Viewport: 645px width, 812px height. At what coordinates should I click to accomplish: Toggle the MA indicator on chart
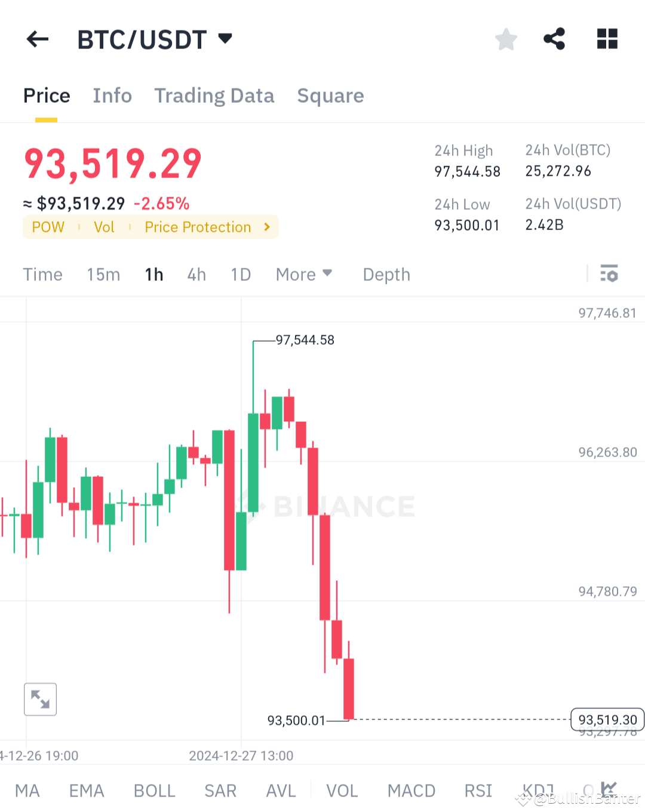coord(27,790)
